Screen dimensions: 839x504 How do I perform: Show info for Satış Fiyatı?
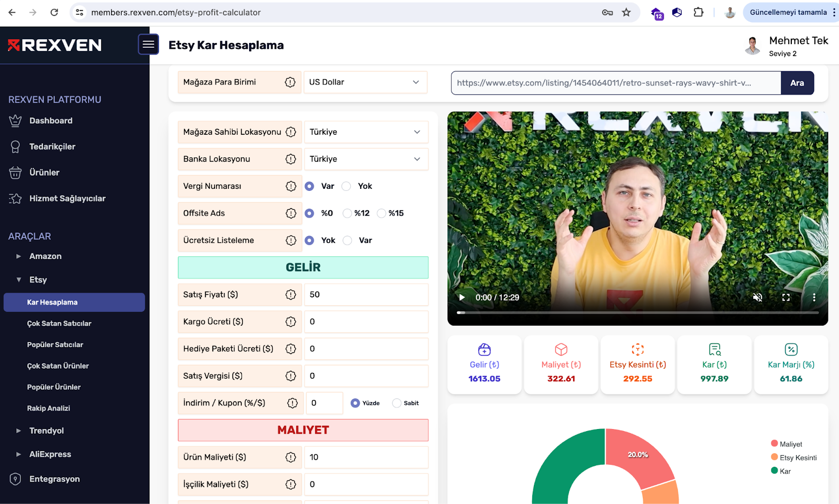click(291, 295)
